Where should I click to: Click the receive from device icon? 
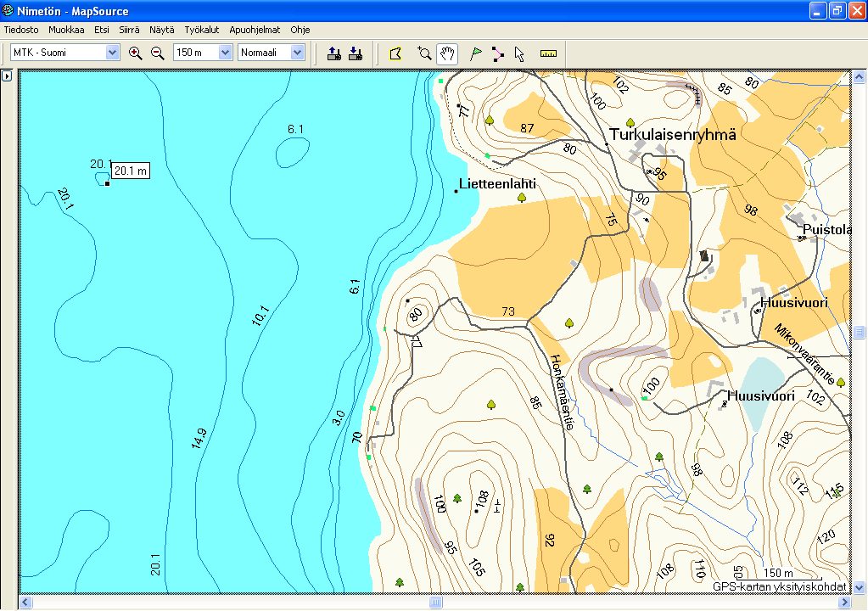tap(356, 53)
